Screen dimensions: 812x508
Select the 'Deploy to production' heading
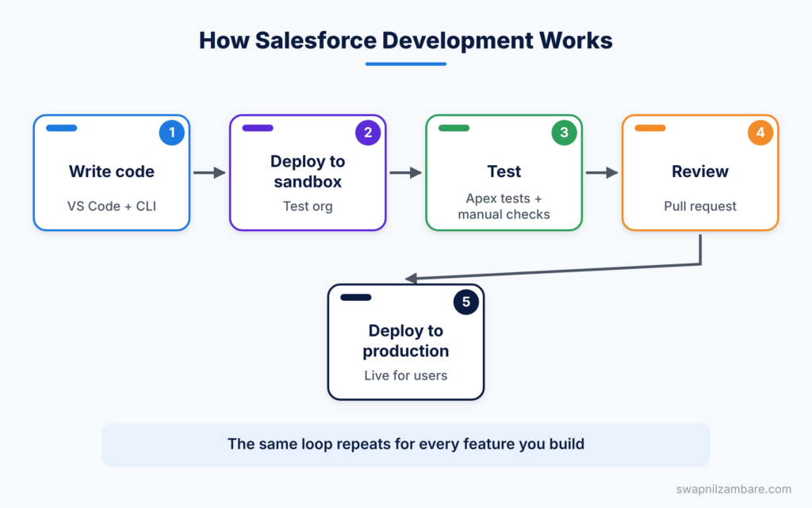tap(405, 341)
